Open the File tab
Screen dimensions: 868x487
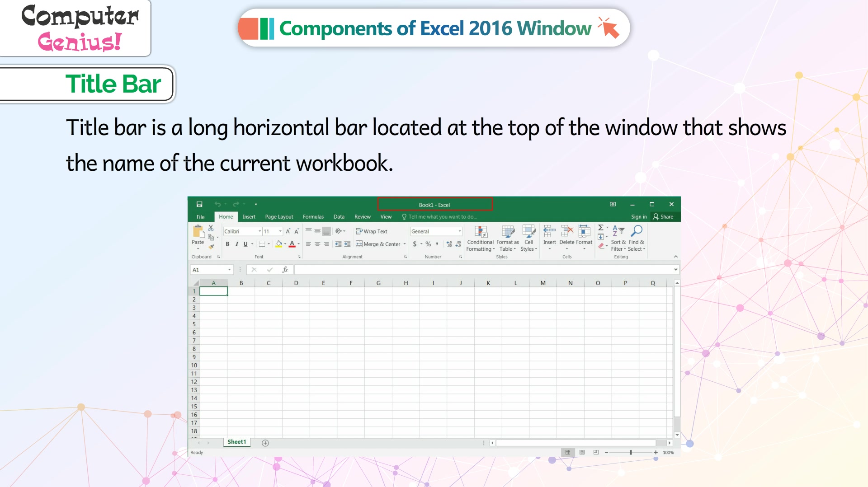[201, 217]
